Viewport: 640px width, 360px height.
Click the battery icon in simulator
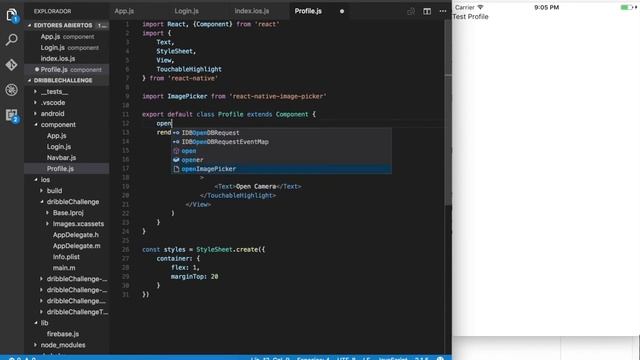(627, 7)
